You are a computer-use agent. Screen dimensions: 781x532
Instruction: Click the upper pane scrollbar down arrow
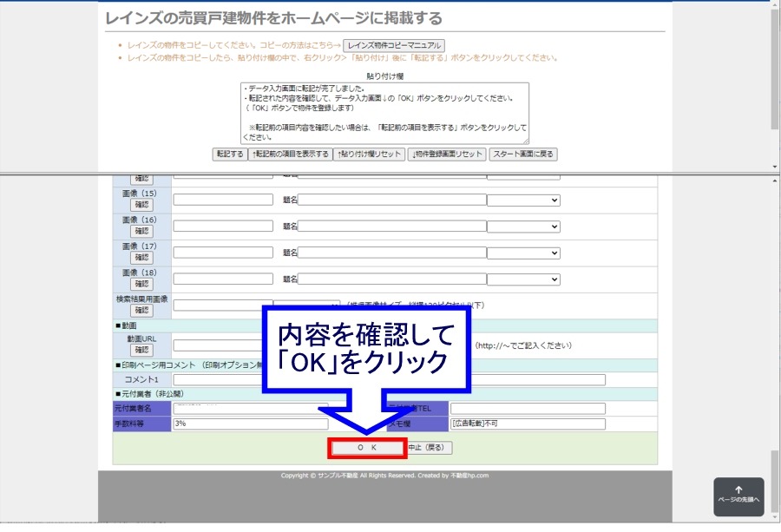tap(775, 167)
